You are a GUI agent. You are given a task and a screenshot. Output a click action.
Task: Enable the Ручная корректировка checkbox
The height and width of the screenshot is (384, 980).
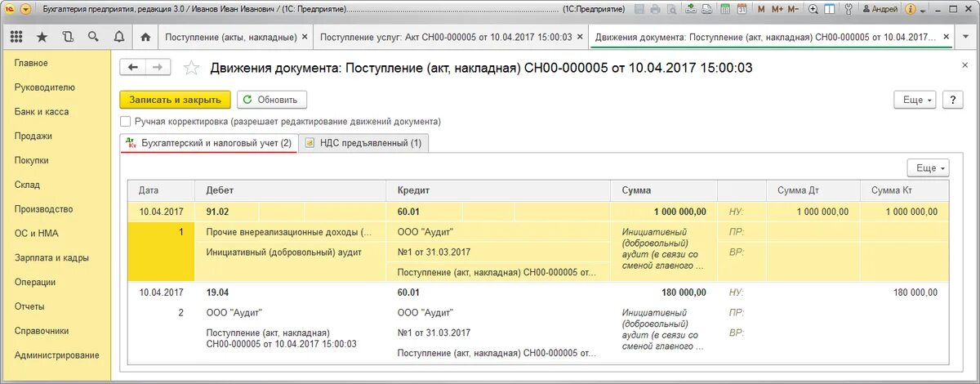[x=125, y=121]
